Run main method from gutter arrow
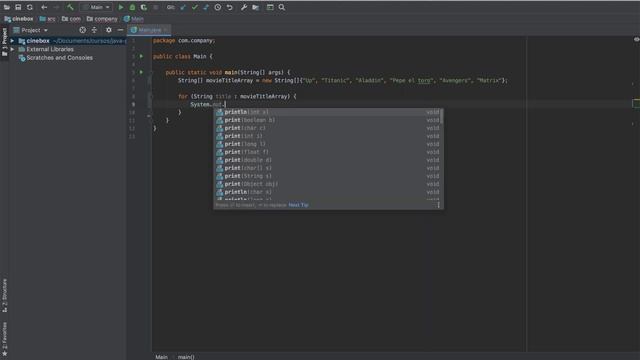 point(141,72)
